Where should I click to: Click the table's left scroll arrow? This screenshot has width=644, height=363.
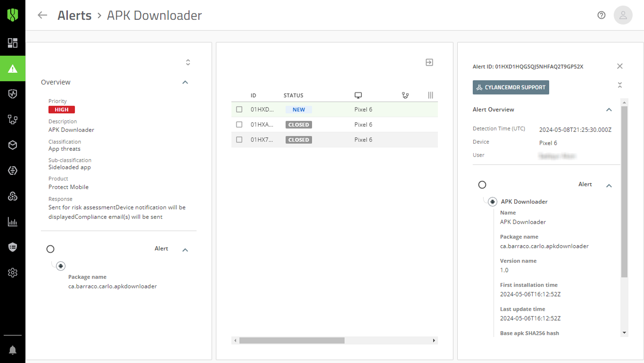coord(235,341)
